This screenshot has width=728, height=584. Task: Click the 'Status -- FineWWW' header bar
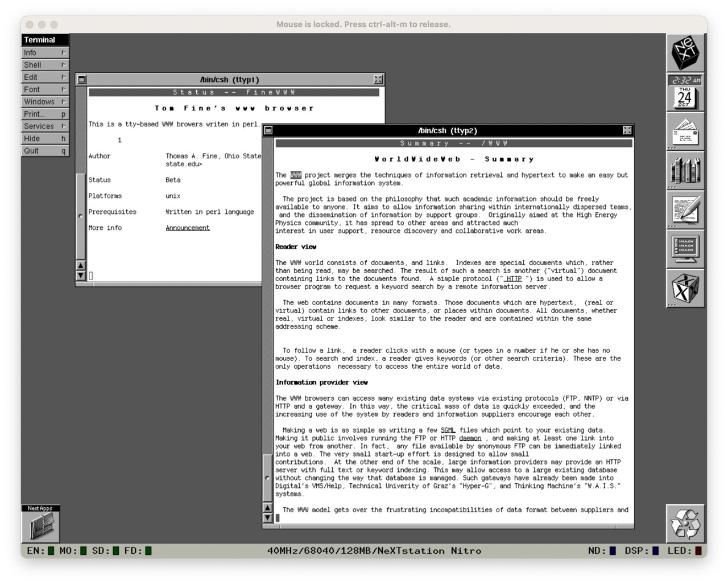[234, 92]
